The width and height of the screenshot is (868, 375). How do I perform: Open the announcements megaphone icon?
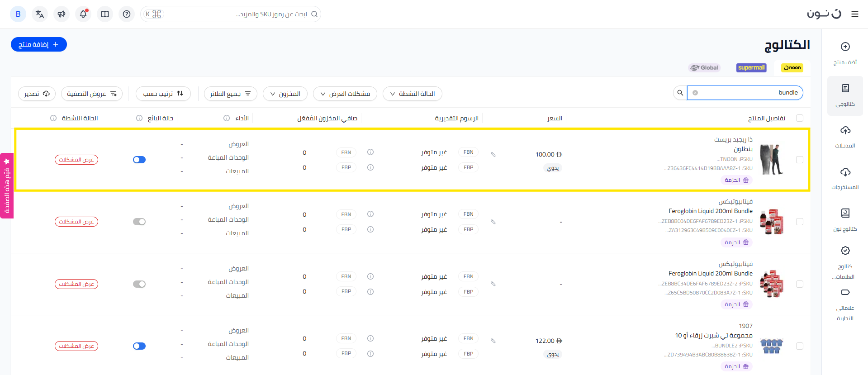pyautogui.click(x=62, y=14)
